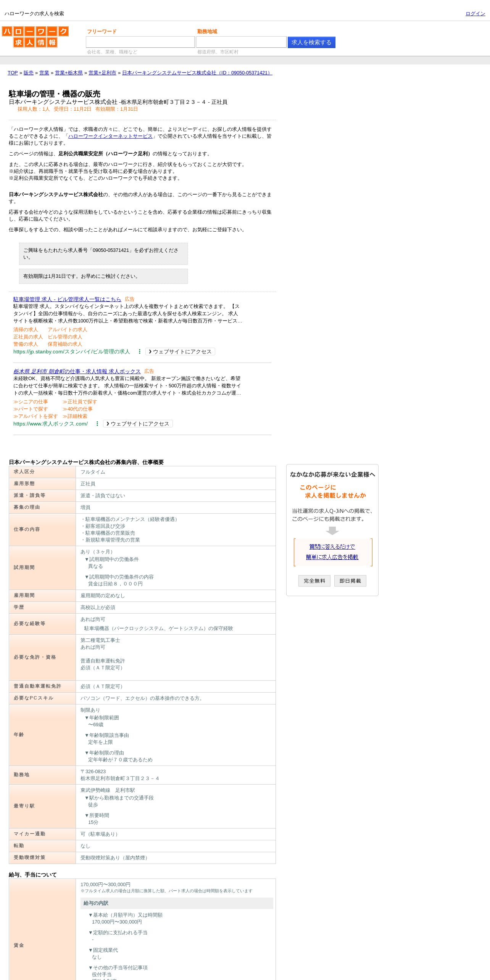Click the 給与の内訳 header
This screenshot has height=980, width=490.
(177, 903)
